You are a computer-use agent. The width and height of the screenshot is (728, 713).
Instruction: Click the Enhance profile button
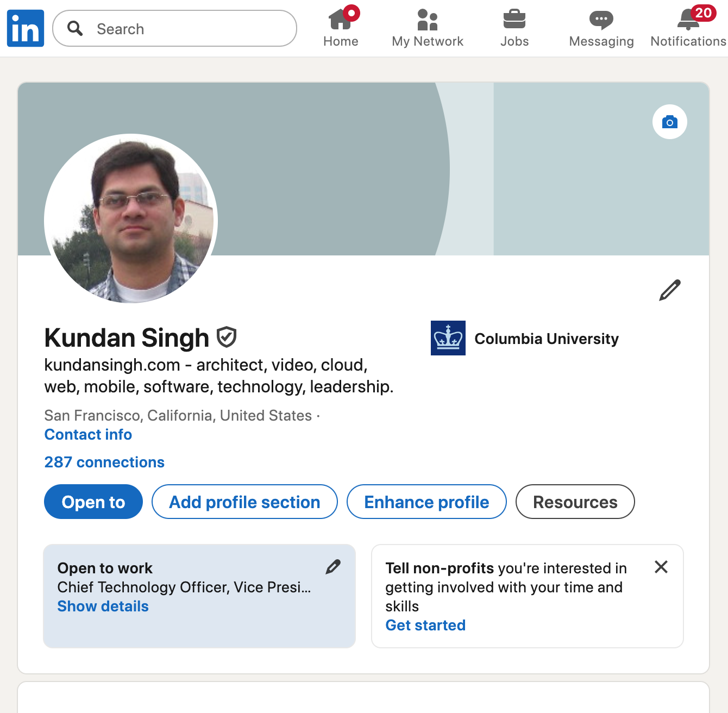[426, 502]
